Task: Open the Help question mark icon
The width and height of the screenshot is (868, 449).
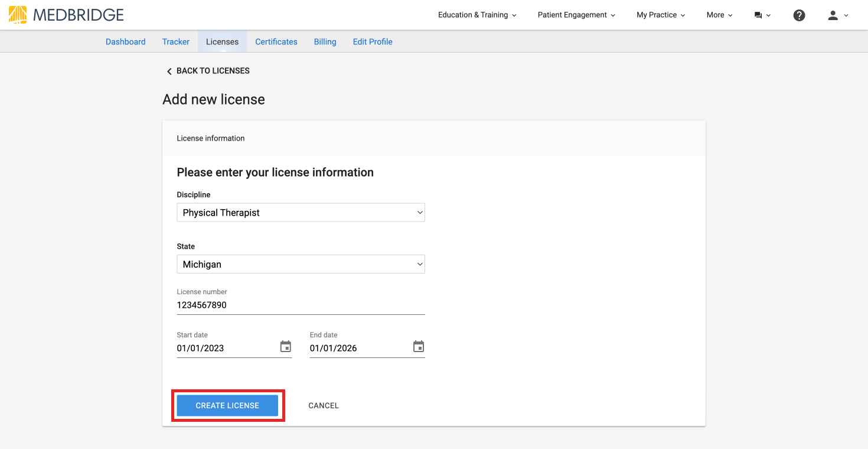Action: coord(799,15)
